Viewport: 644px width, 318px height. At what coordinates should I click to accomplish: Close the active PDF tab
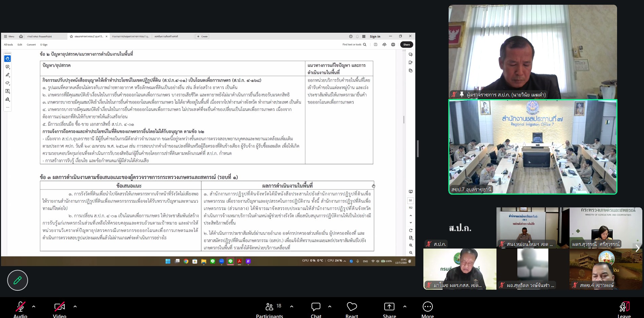click(106, 36)
